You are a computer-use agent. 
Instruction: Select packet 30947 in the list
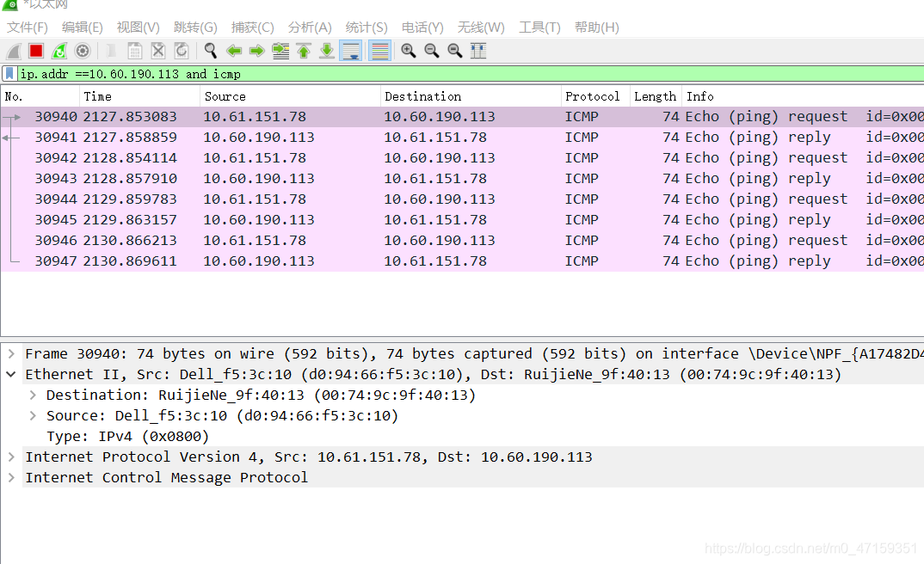tap(462, 261)
